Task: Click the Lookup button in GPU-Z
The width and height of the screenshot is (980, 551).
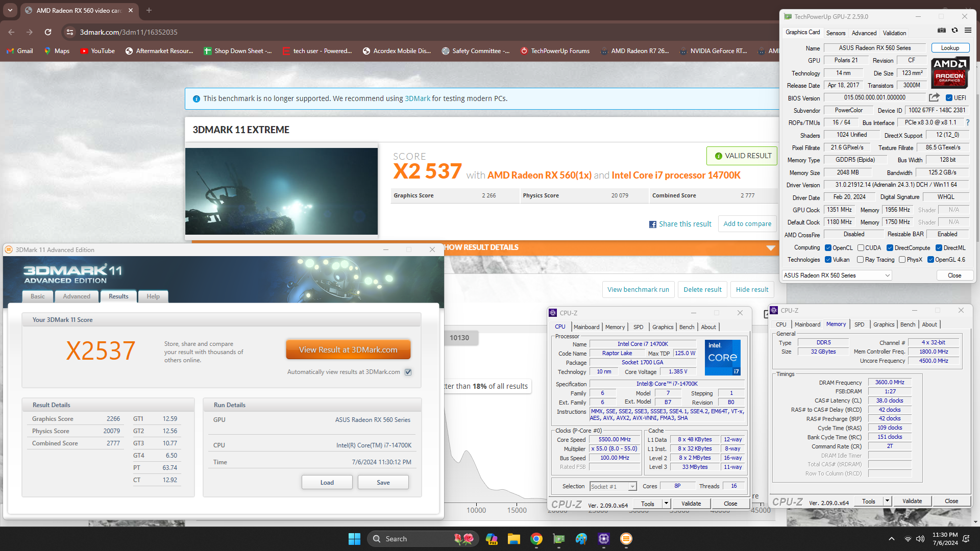Action: pyautogui.click(x=950, y=48)
